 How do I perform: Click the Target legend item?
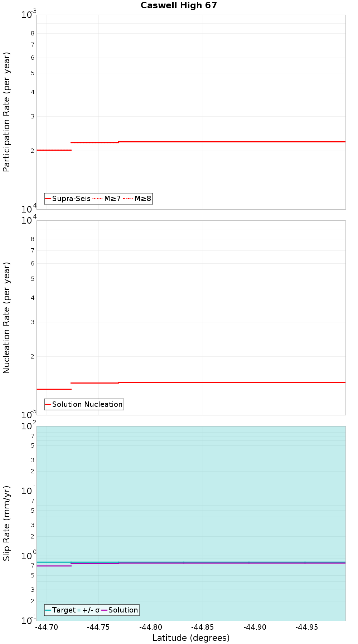click(61, 610)
